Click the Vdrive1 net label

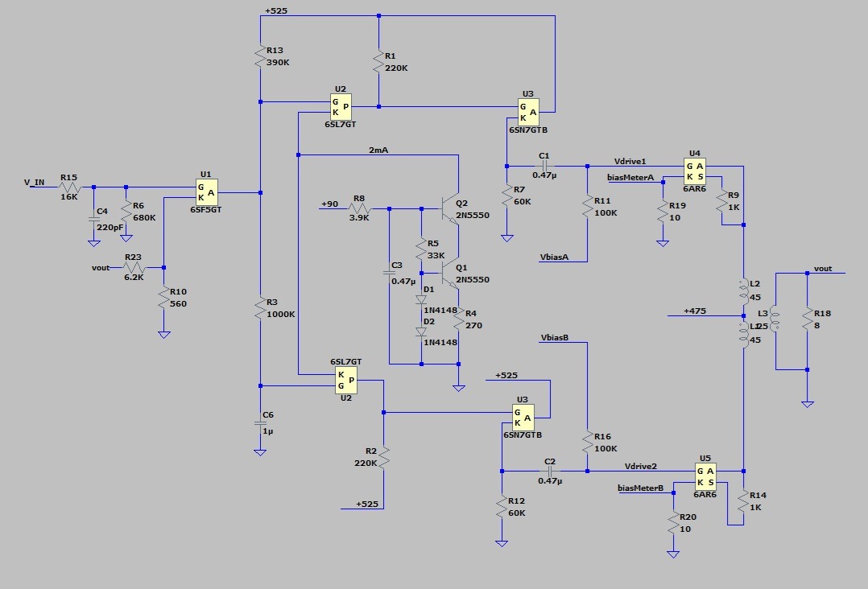(630, 162)
